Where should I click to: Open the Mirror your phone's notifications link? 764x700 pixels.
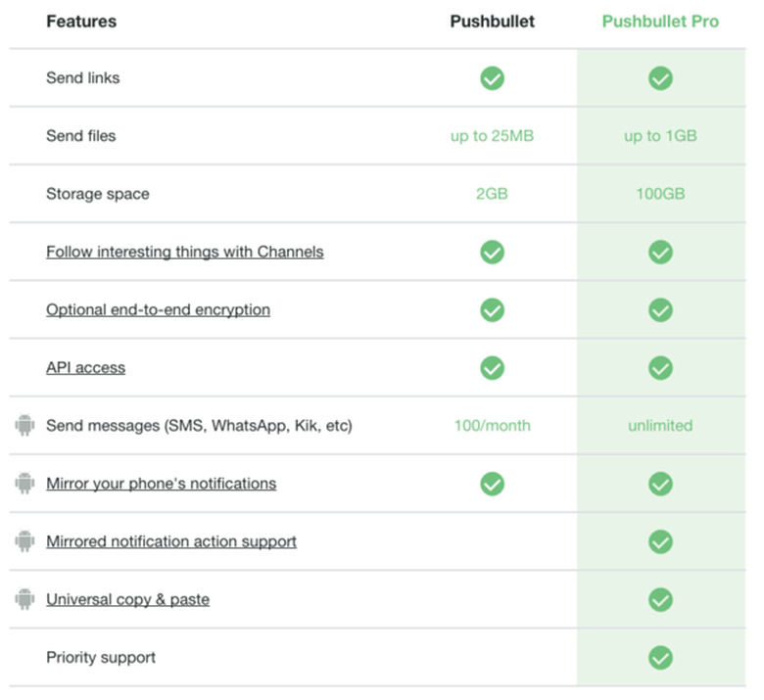[161, 484]
